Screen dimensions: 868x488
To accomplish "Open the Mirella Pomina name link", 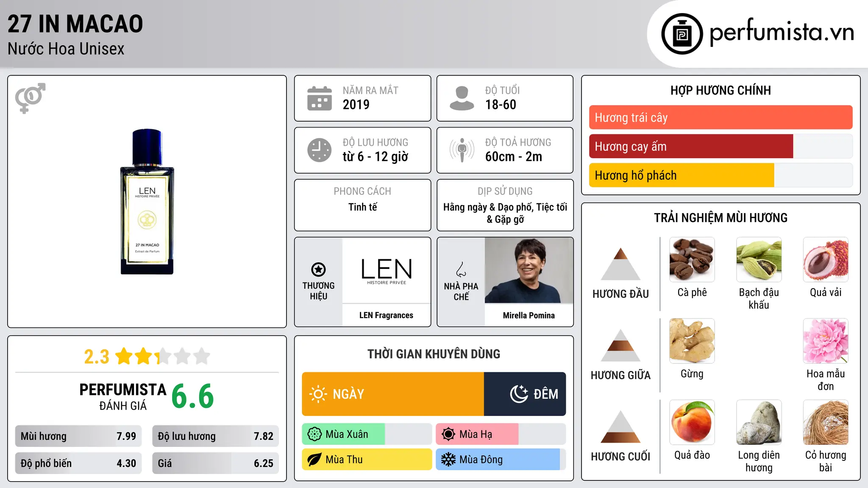I will [x=529, y=315].
